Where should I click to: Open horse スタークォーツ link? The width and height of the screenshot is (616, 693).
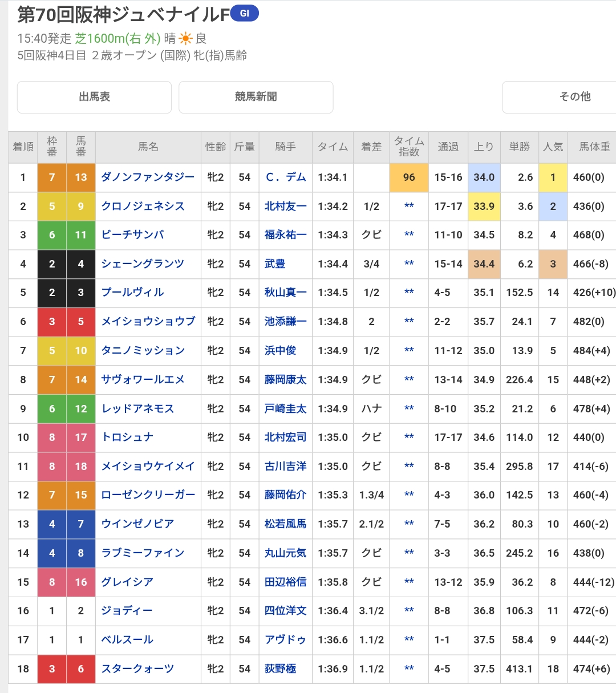click(137, 669)
